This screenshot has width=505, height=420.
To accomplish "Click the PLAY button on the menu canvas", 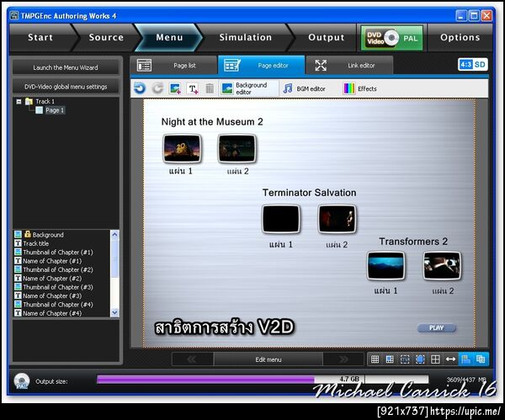I will (x=437, y=328).
